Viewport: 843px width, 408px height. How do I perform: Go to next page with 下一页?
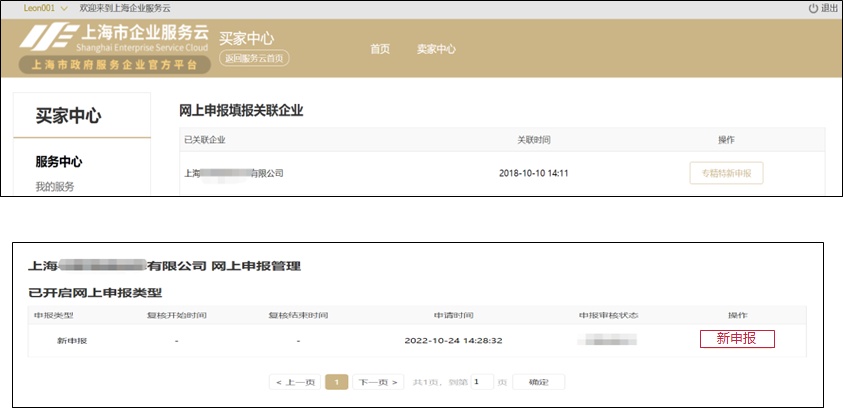pos(378,382)
